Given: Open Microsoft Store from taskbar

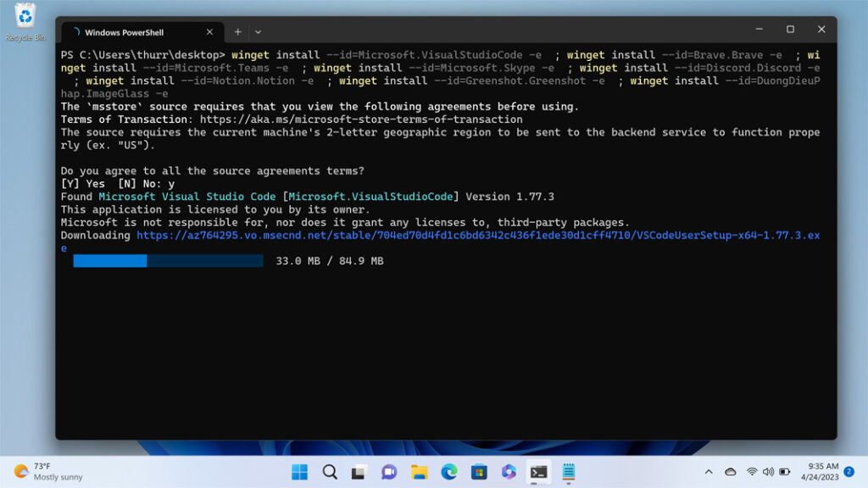Looking at the screenshot, I should point(479,472).
